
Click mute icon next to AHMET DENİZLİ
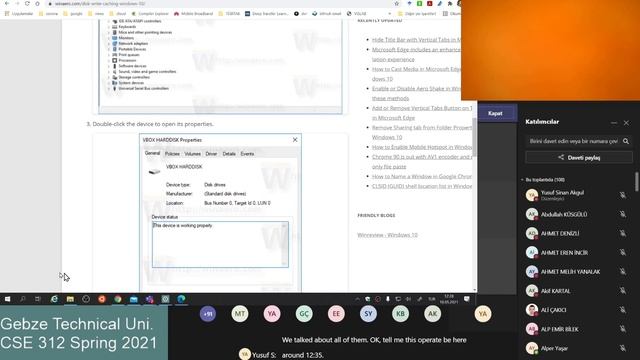coord(622,233)
